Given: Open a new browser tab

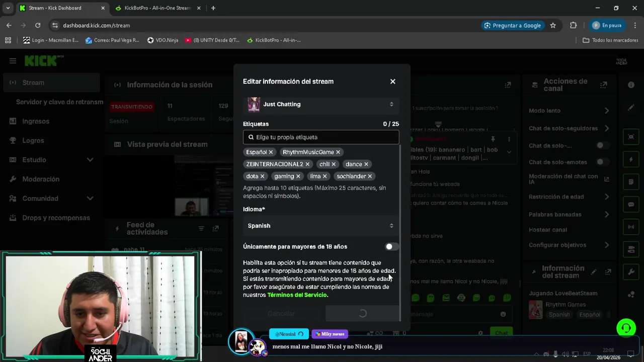Looking at the screenshot, I should point(213,8).
